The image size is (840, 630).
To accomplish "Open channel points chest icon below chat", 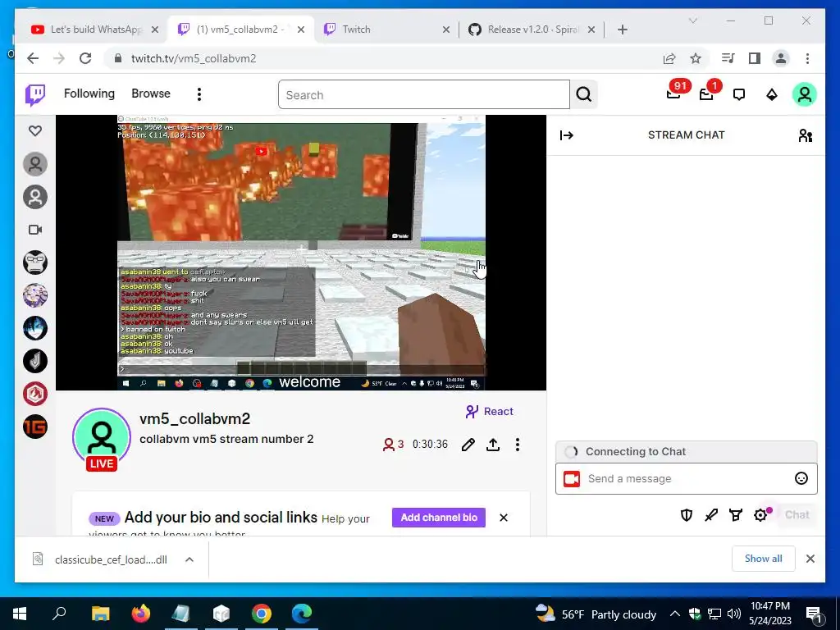I will (736, 515).
